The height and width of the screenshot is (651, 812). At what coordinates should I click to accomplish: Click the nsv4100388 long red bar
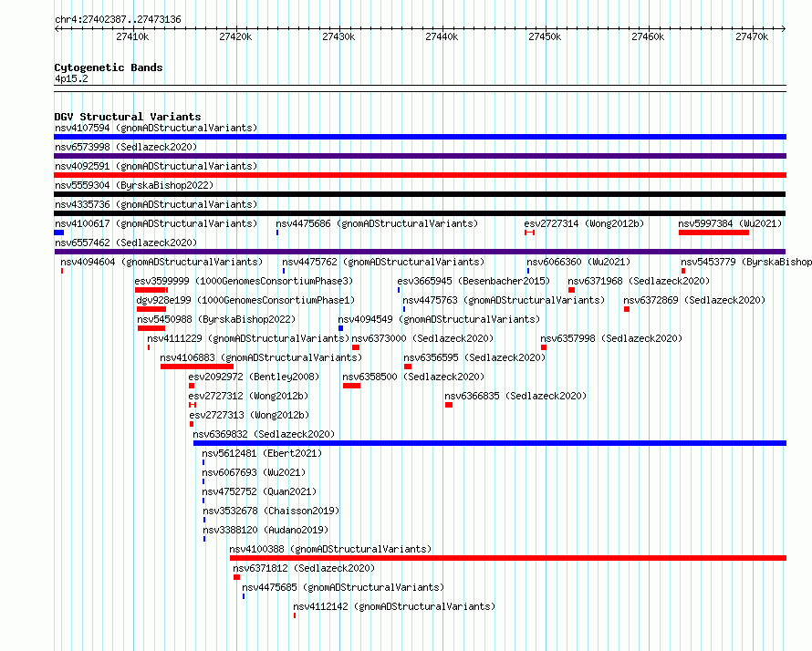click(x=508, y=558)
